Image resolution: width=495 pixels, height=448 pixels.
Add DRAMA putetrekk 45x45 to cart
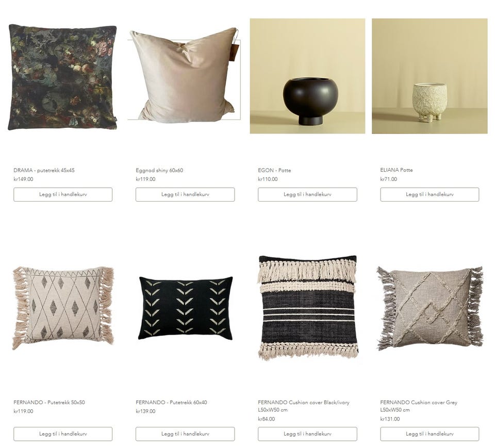63,194
